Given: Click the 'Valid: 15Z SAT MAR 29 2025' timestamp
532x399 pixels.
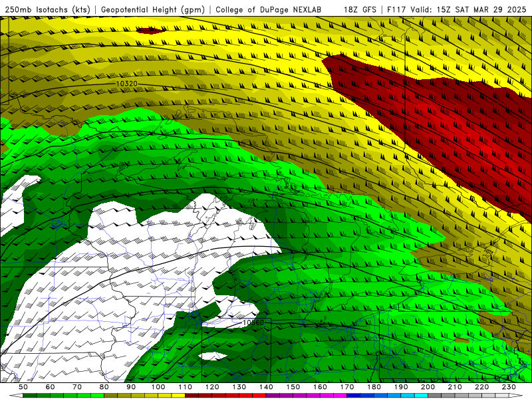Looking at the screenshot, I should coord(468,10).
